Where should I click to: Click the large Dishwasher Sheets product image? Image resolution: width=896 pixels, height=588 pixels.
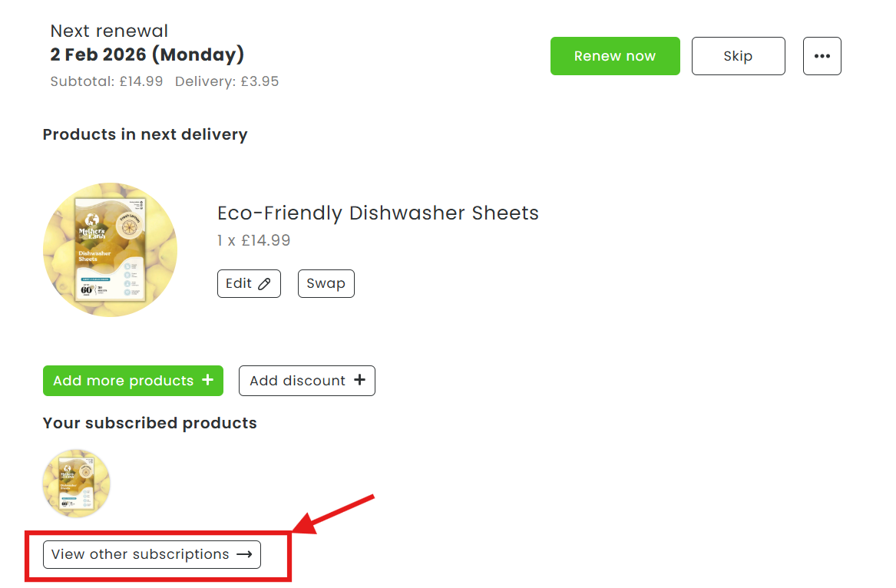pos(110,249)
